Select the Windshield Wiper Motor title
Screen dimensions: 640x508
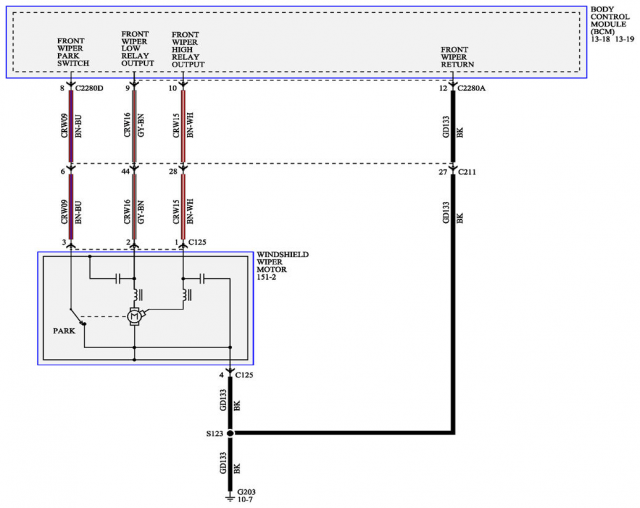(283, 264)
